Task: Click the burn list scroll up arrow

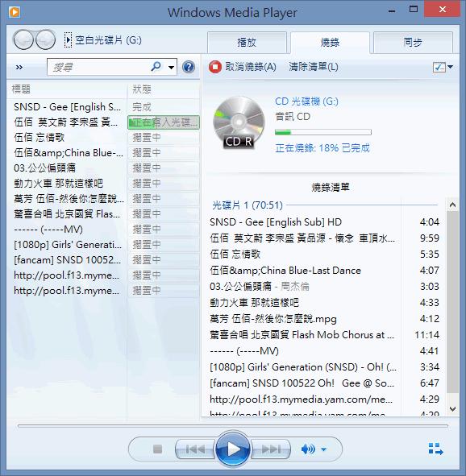Action: [x=452, y=205]
